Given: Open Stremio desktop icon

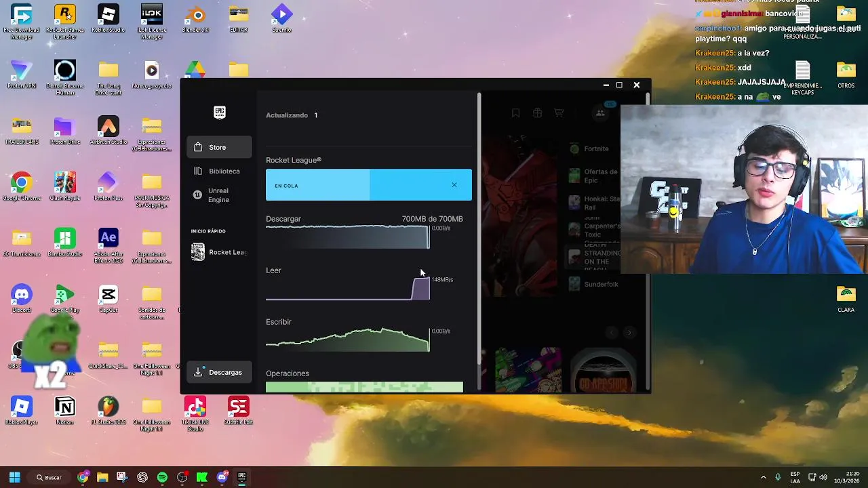Looking at the screenshot, I should [282, 18].
